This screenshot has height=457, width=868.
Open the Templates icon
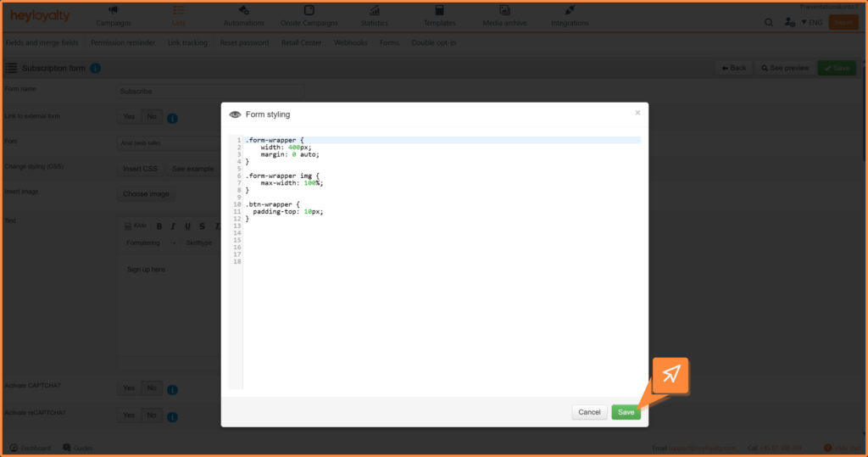[439, 10]
